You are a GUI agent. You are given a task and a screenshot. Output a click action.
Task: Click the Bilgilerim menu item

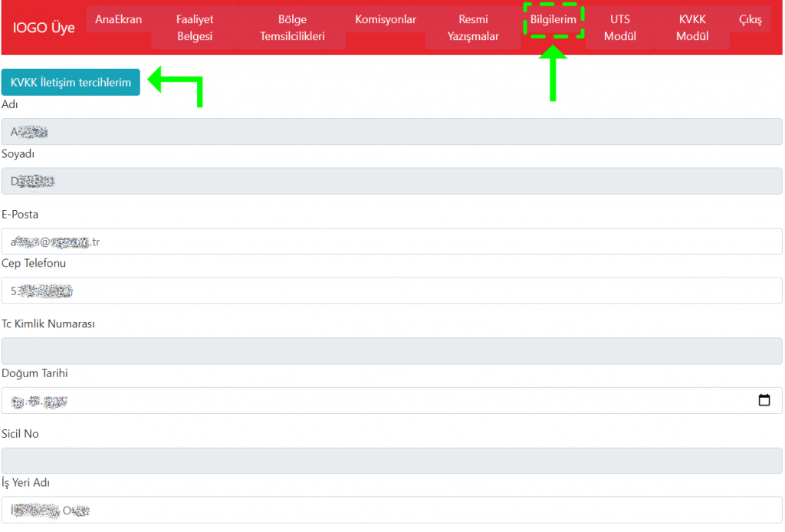(x=553, y=19)
